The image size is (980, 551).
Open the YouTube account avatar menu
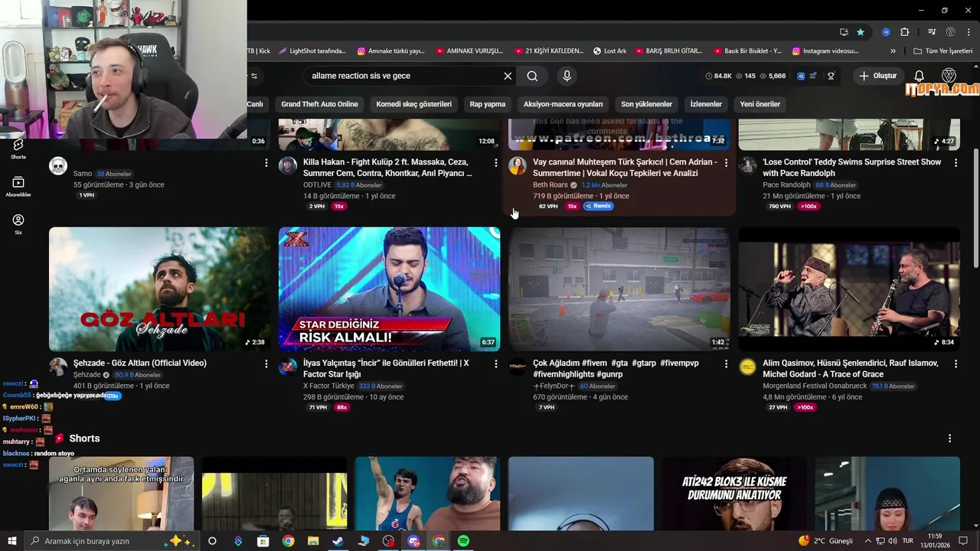coord(949,76)
